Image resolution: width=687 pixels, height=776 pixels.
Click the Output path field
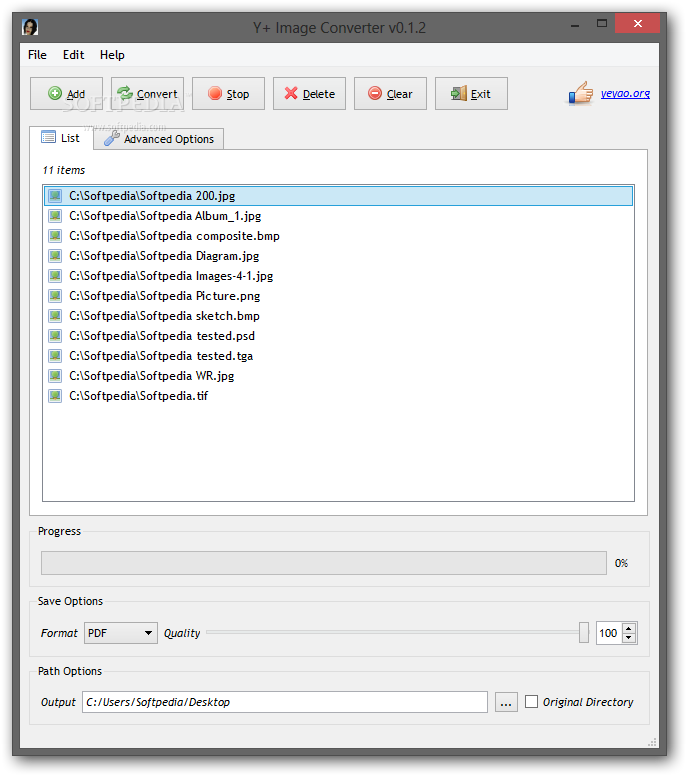[285, 702]
